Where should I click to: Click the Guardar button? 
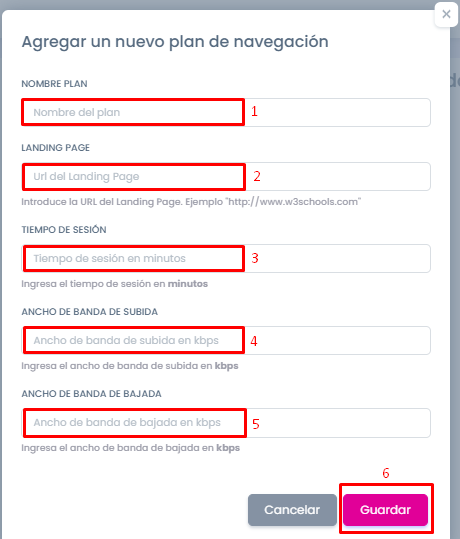click(385, 509)
